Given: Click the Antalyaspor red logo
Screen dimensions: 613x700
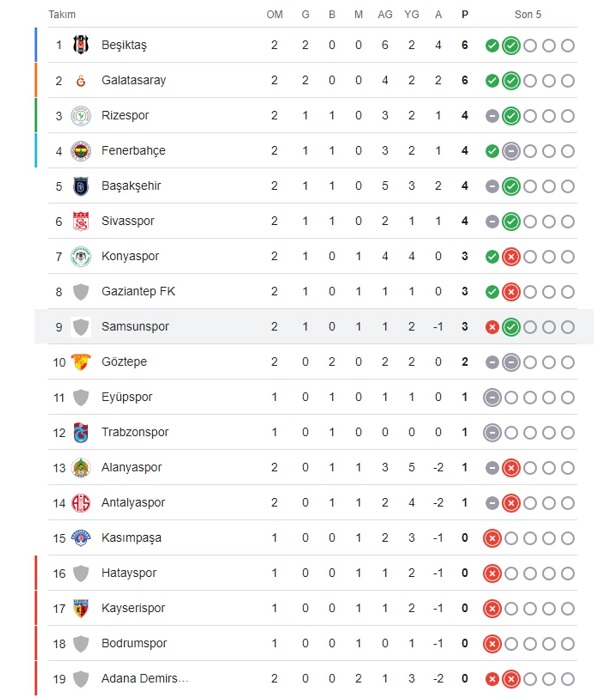Looking at the screenshot, I should click(81, 503).
